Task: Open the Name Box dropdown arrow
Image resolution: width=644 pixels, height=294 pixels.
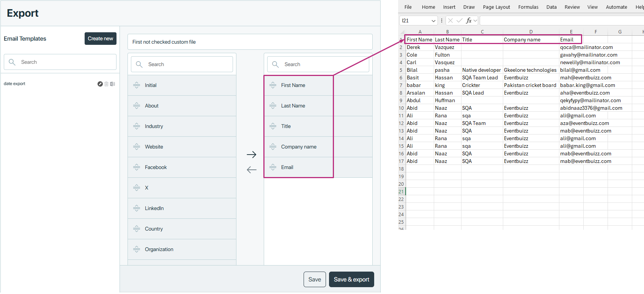Action: coord(433,21)
